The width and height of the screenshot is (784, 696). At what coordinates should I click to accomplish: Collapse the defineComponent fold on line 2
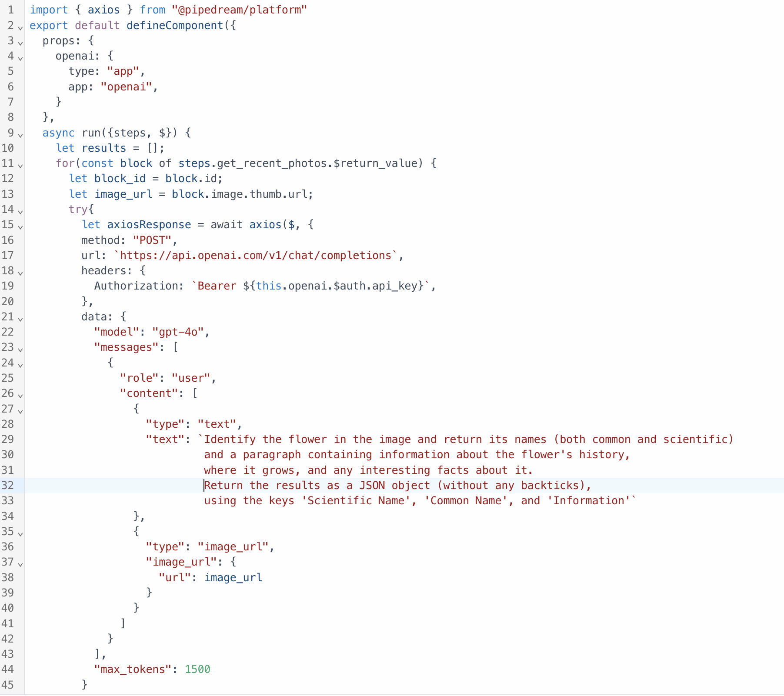coord(20,28)
